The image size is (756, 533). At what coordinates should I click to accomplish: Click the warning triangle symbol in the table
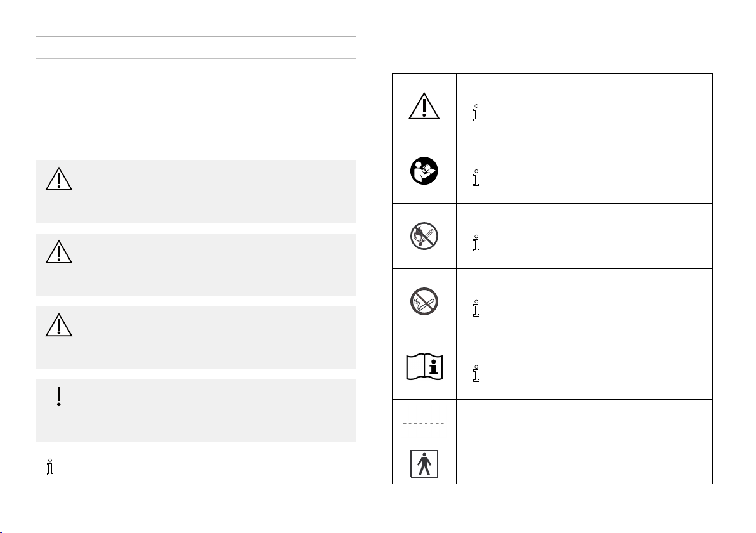point(424,106)
